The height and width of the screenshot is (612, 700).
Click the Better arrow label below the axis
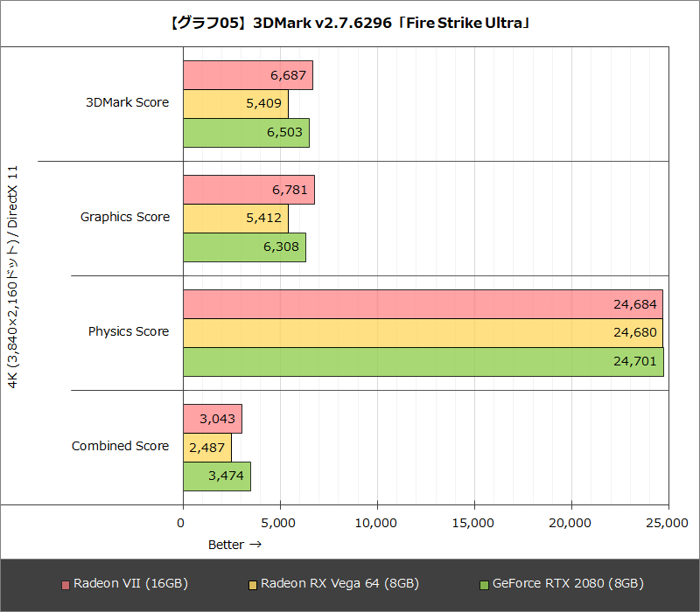(x=234, y=544)
